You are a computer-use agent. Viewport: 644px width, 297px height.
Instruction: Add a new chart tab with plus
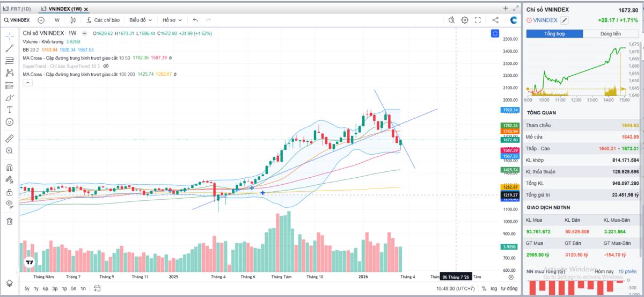(x=505, y=8)
